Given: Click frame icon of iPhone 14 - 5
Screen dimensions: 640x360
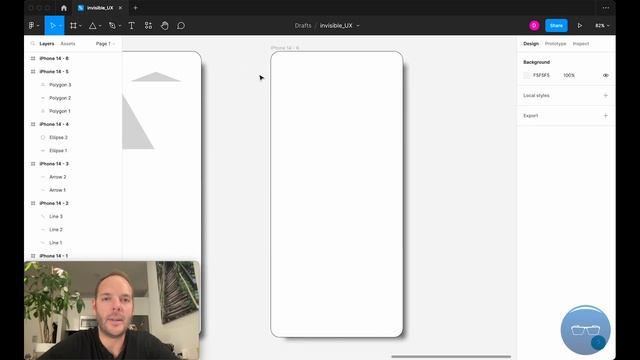Looking at the screenshot, I should coord(33,71).
